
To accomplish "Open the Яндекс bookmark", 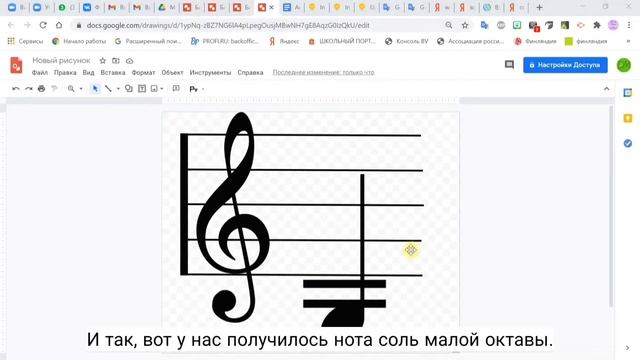I will [284, 41].
